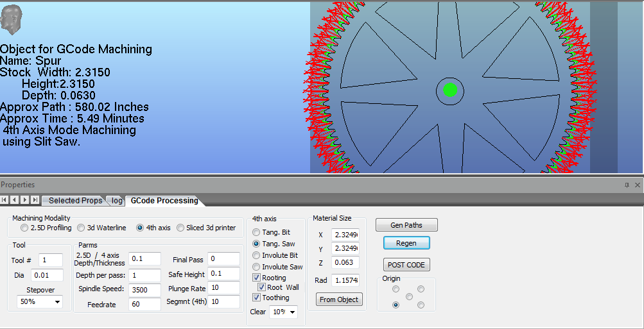644x329 pixels.
Task: Uncheck the Rooting checkbox
Action: pos(257,278)
